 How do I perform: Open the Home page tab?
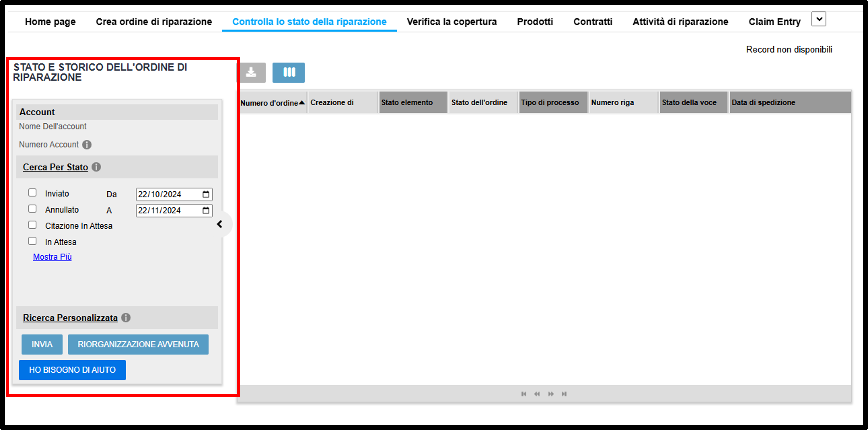(50, 22)
